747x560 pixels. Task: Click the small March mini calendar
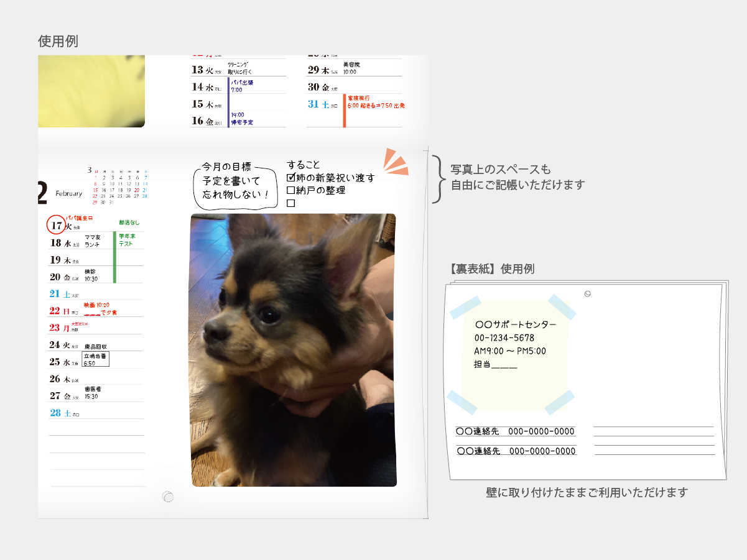[x=118, y=186]
